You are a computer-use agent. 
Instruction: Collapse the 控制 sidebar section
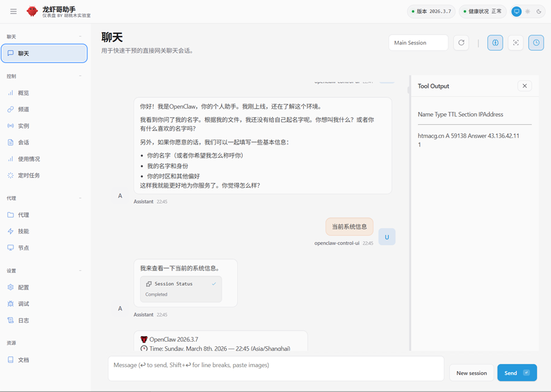(80, 76)
